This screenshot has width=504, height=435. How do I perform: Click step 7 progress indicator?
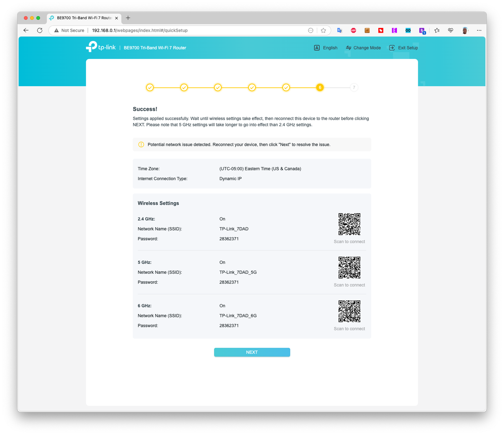pyautogui.click(x=354, y=87)
